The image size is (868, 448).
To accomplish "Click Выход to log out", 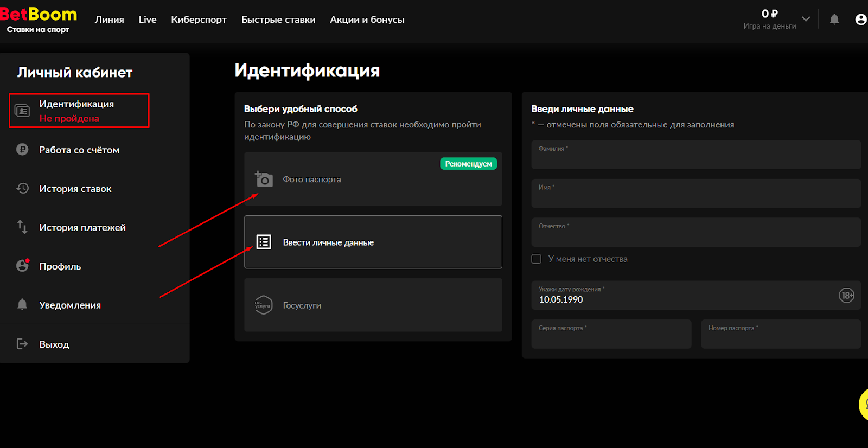I will tap(54, 344).
